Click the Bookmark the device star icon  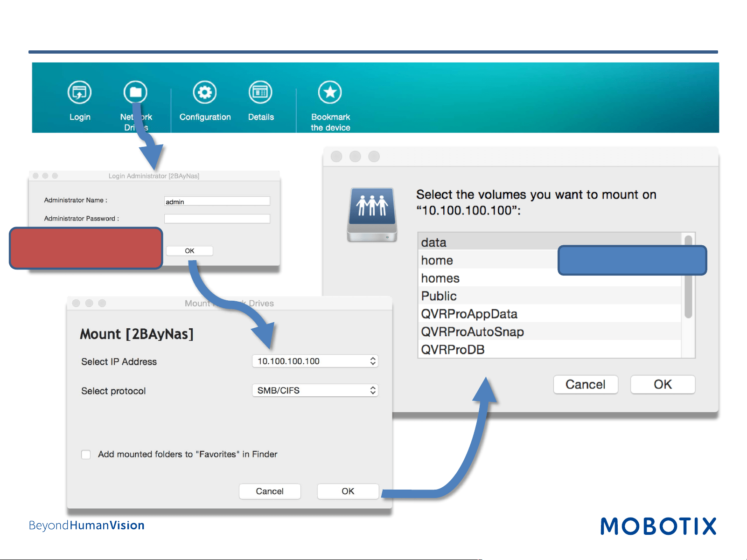[x=330, y=92]
